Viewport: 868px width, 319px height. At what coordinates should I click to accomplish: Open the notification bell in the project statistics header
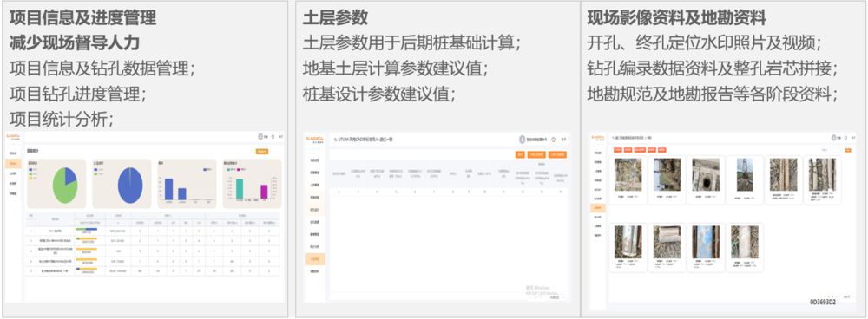pos(273,137)
